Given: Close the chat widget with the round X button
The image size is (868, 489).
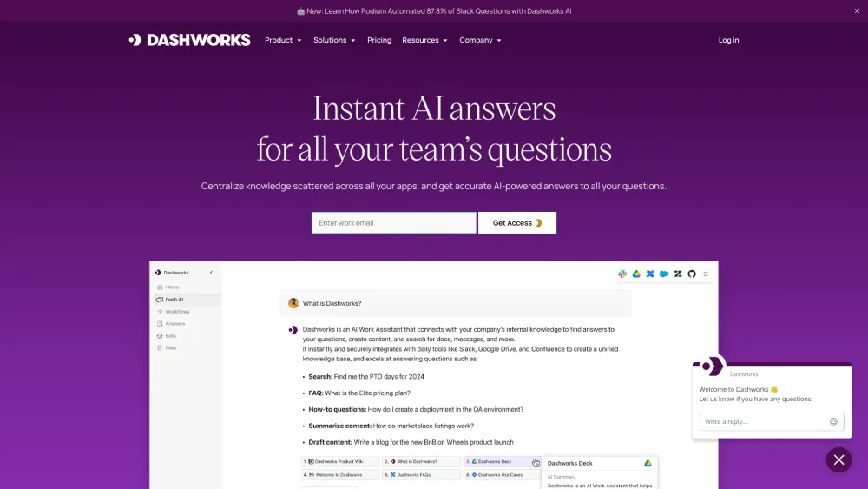Looking at the screenshot, I should [838, 460].
